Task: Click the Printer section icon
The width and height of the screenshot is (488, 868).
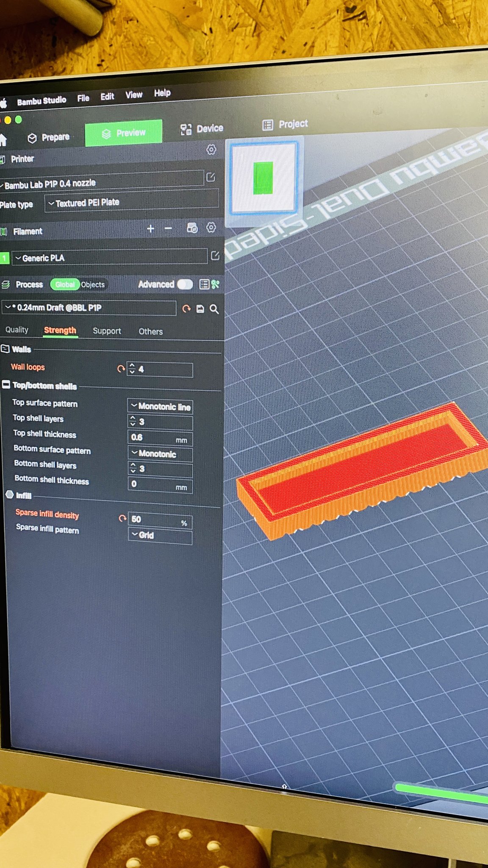Action: tap(3, 159)
